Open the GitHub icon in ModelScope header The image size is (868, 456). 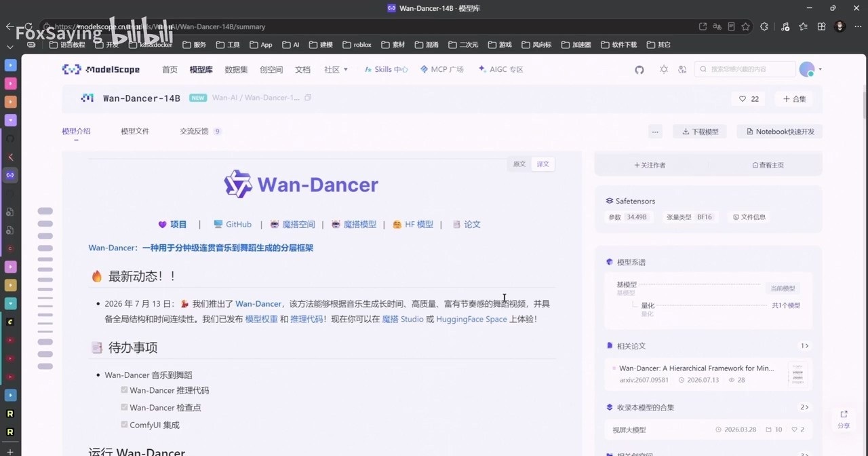pyautogui.click(x=639, y=70)
